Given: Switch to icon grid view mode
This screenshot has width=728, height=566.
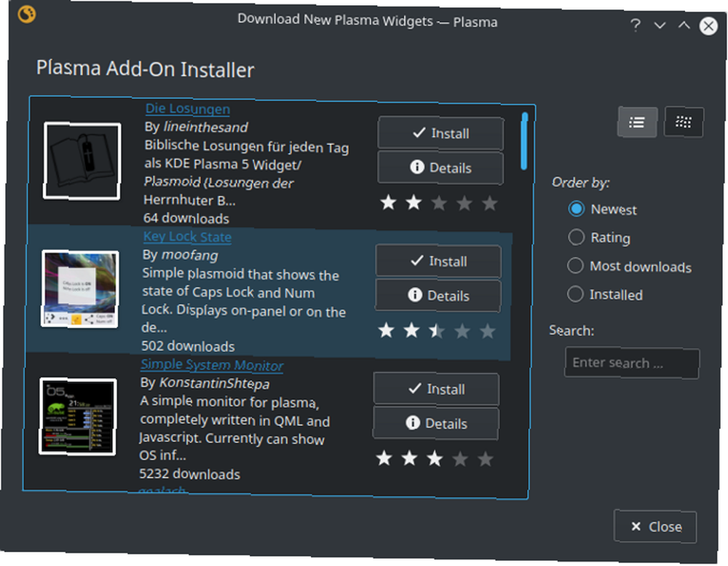Looking at the screenshot, I should [684, 122].
